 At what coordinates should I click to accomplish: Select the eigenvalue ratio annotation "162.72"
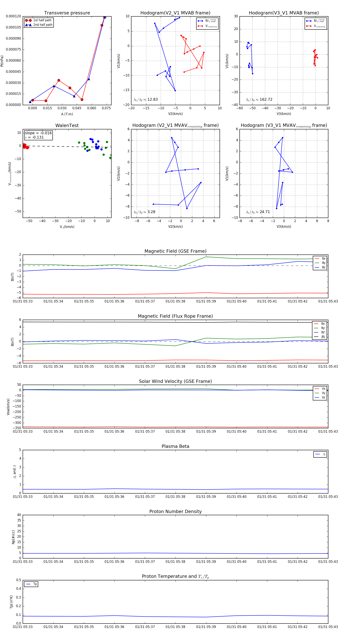(x=259, y=100)
